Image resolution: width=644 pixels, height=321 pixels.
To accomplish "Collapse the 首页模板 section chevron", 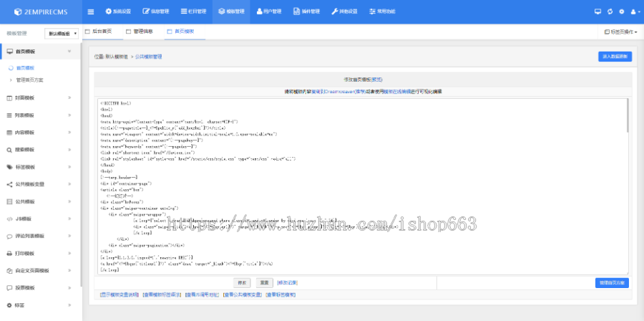I will (69, 52).
